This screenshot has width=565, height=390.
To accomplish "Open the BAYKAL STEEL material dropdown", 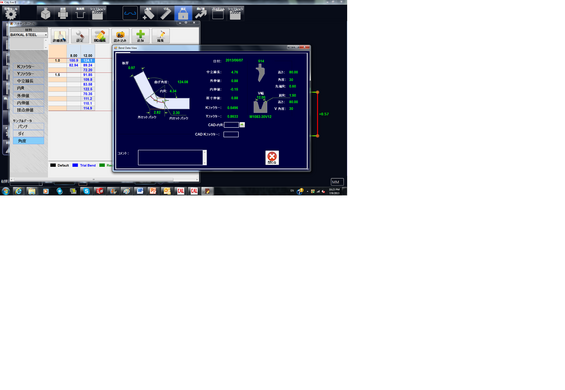I will [x=28, y=35].
